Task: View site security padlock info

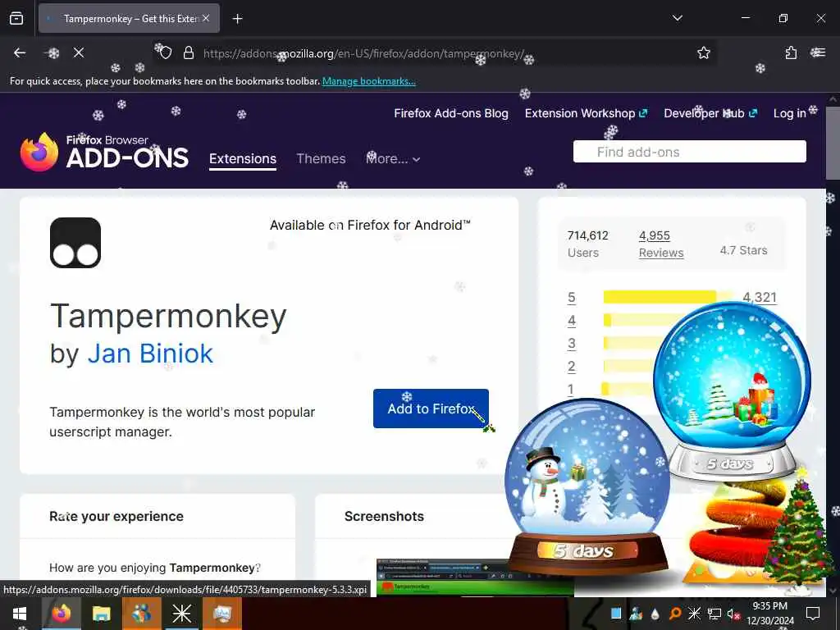Action: click(188, 53)
